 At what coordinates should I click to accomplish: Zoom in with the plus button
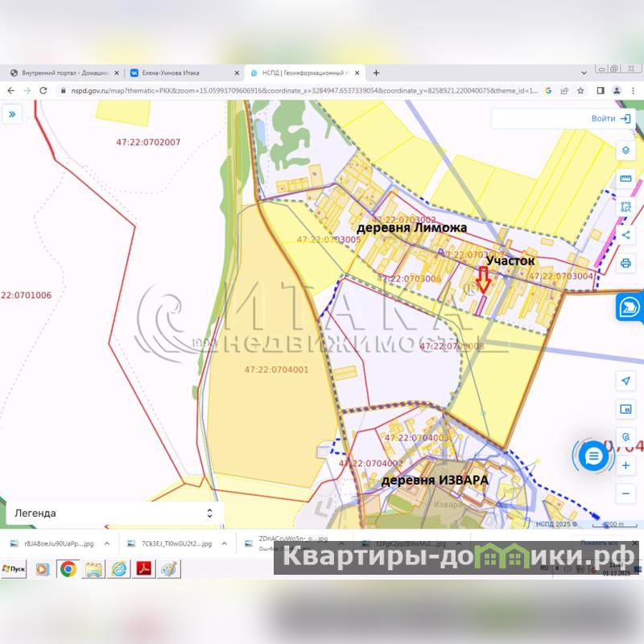pos(625,465)
